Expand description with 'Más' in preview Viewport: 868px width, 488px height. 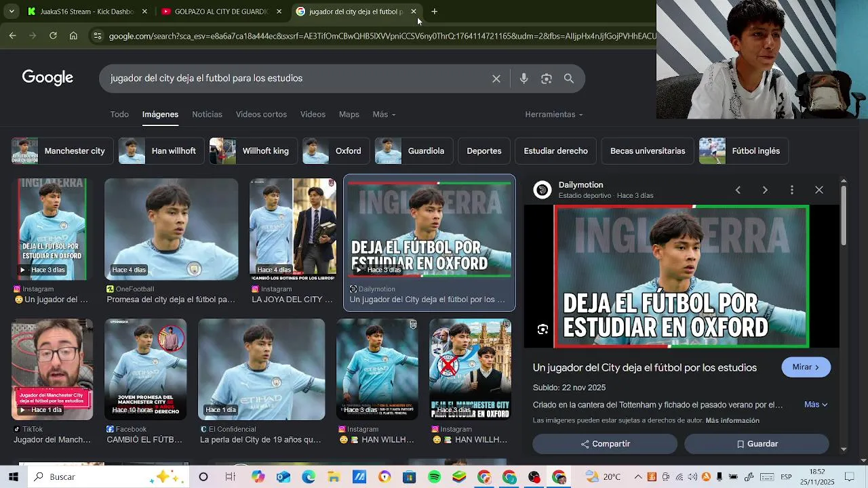click(x=816, y=405)
